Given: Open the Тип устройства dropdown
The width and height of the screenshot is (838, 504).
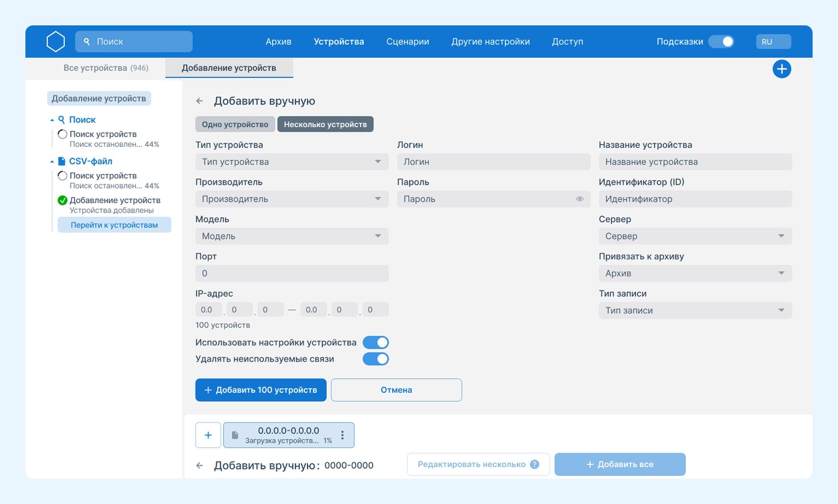Looking at the screenshot, I should tap(292, 162).
